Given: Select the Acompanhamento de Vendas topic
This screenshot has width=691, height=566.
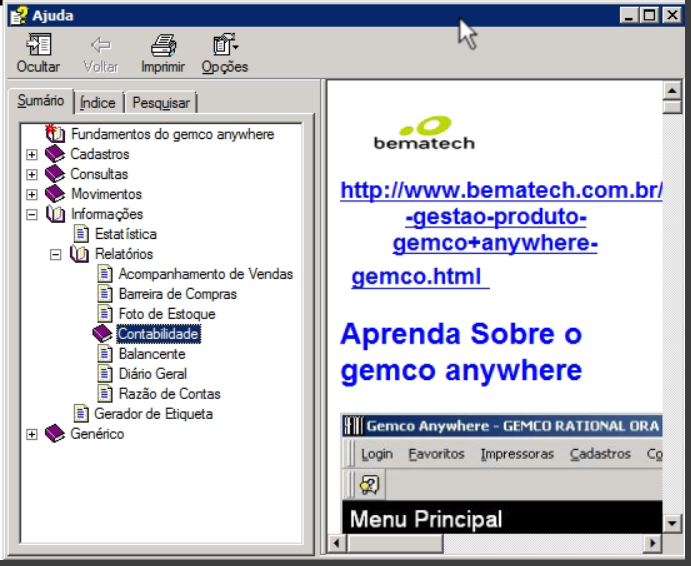Looking at the screenshot, I should (206, 274).
